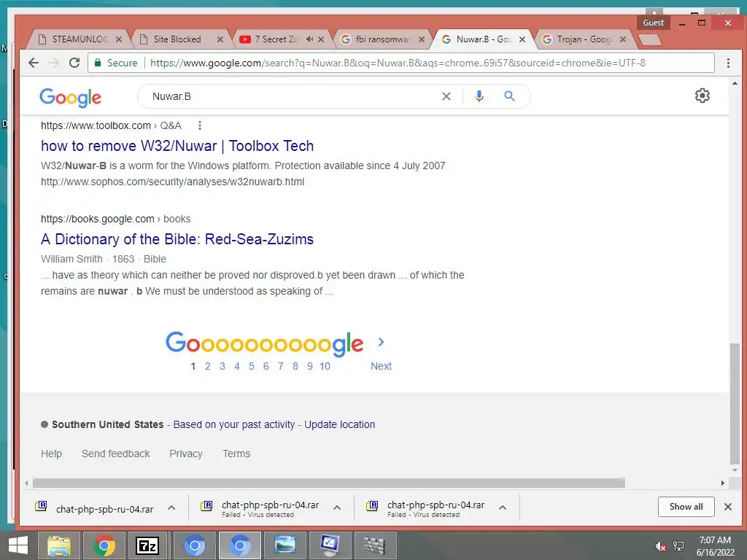Image resolution: width=747 pixels, height=560 pixels.
Task: Clear the search box with the X icon
Action: point(446,96)
